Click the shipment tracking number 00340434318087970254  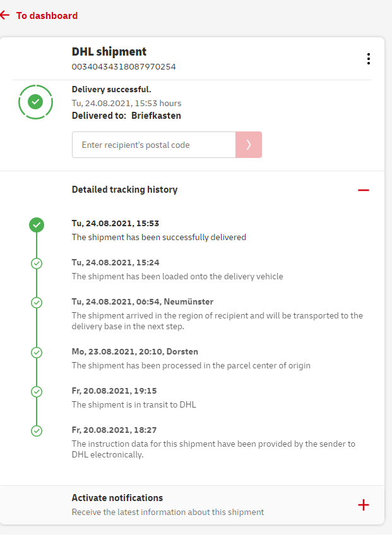point(124,66)
